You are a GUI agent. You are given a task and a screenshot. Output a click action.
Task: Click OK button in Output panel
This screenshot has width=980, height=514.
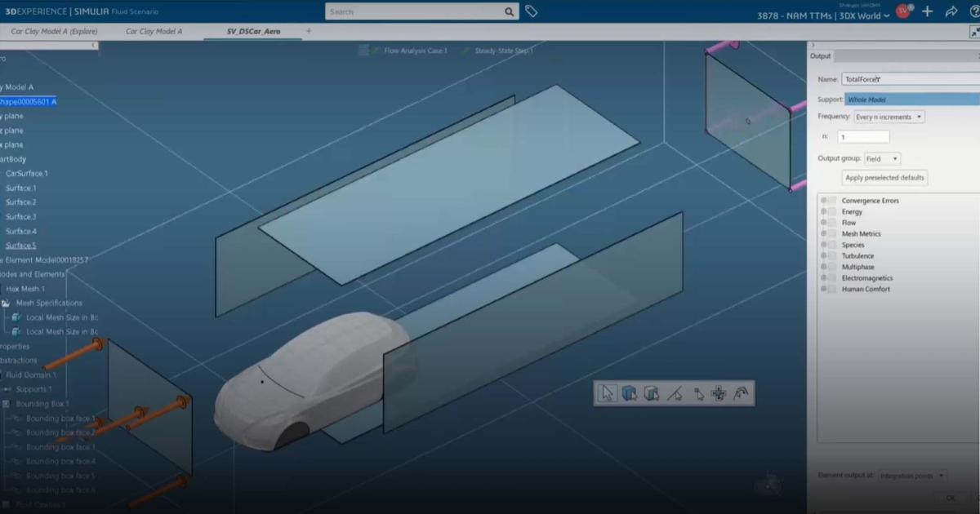(x=950, y=497)
